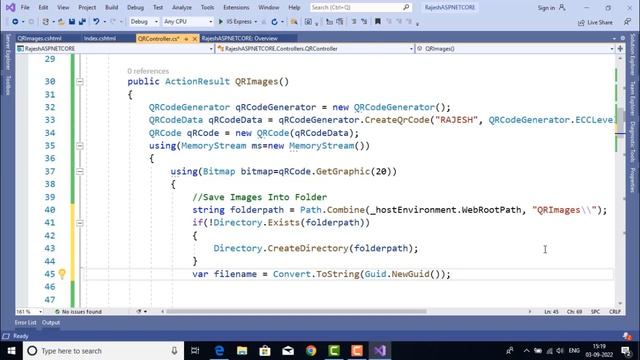Collapse the using Bitmap block line 37
The image size is (640, 360).
click(x=80, y=171)
